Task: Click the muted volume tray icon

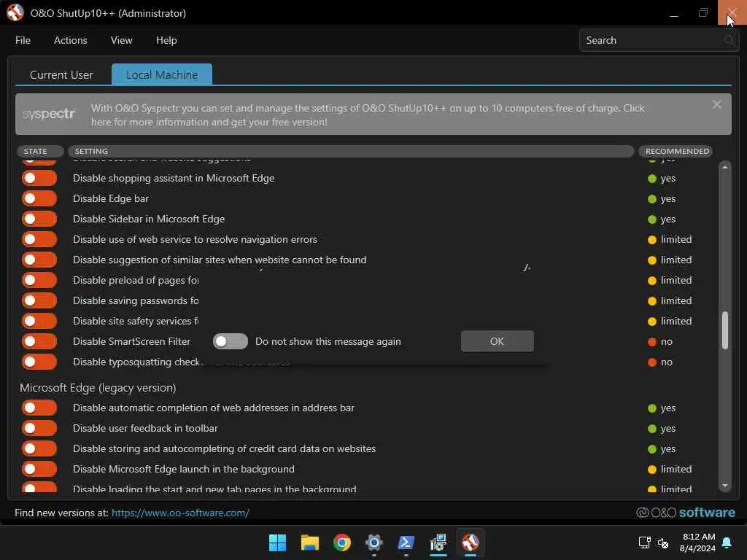Action: click(x=662, y=542)
